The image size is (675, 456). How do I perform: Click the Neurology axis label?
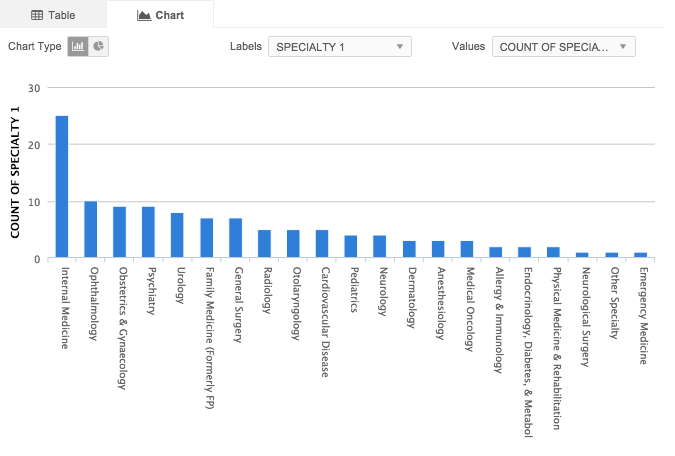380,290
